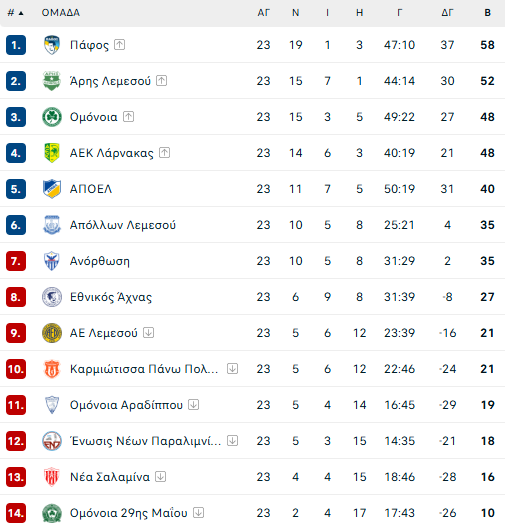
Task: Click the Πάφος team crest icon
Action: pyautogui.click(x=52, y=45)
